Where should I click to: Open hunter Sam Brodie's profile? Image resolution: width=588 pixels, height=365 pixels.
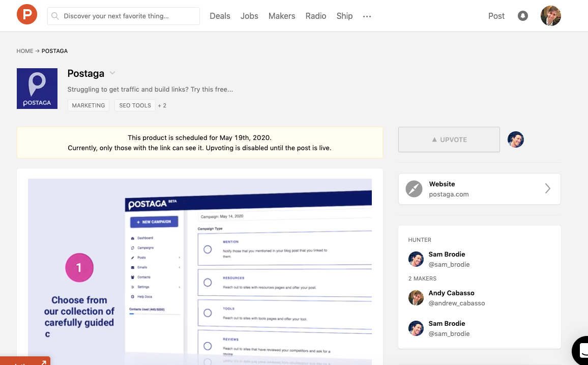(x=447, y=254)
